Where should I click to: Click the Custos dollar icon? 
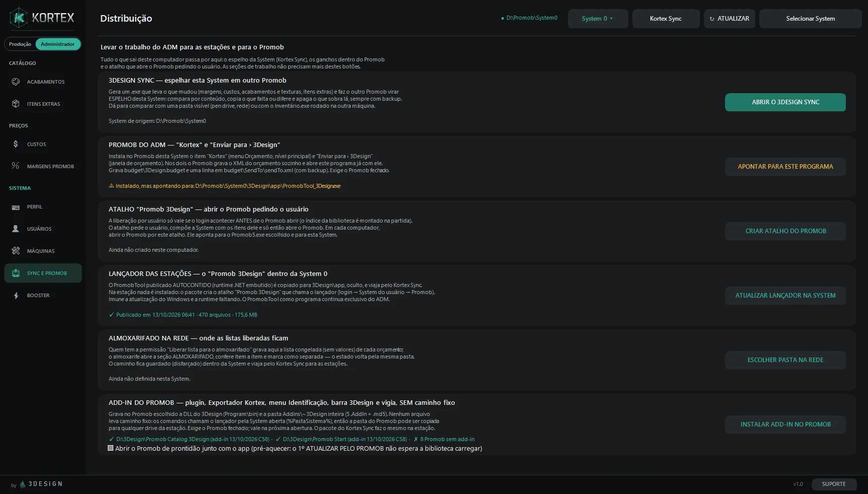pyautogui.click(x=16, y=144)
